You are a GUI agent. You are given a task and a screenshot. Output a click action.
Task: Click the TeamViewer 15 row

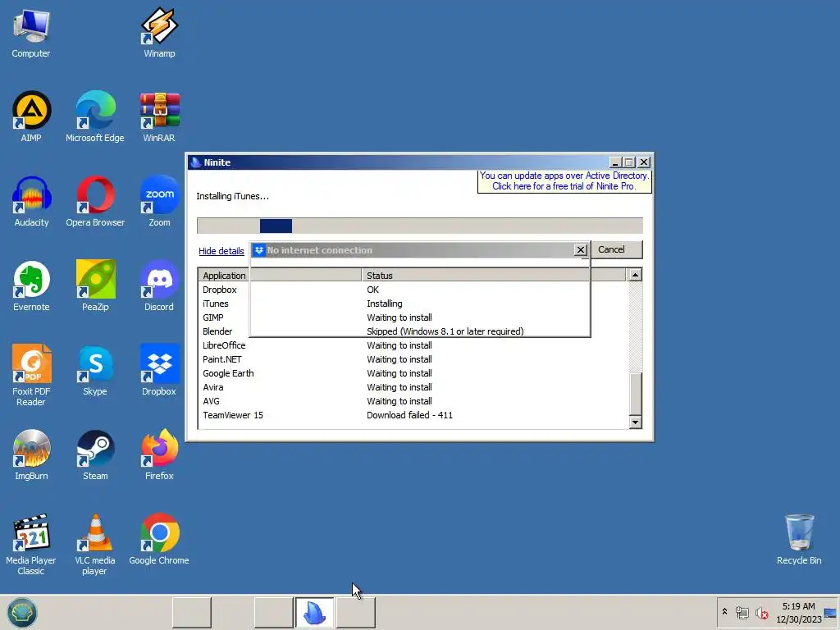click(413, 415)
